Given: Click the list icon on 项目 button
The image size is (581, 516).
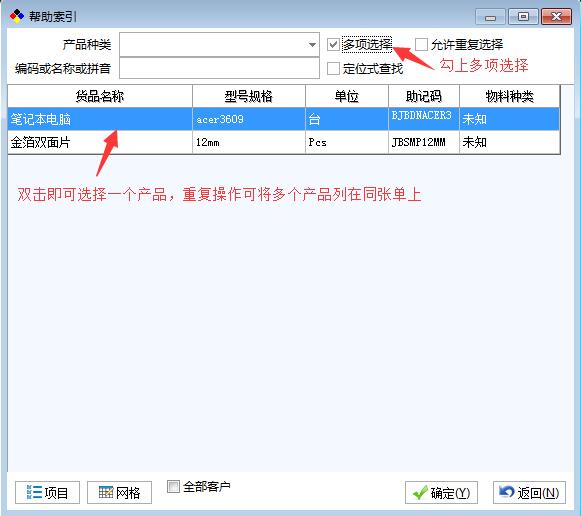Looking at the screenshot, I should 34,493.
